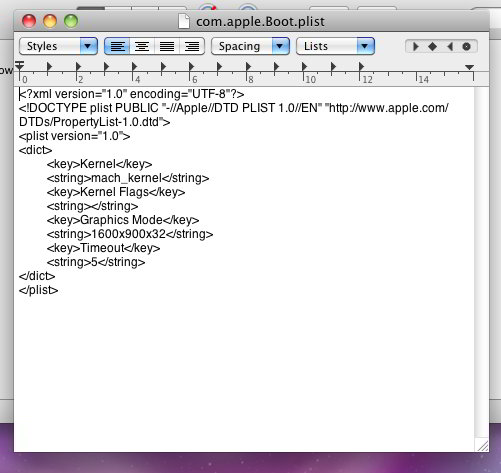Open the Styles dropdown
501x473 pixels.
click(58, 46)
